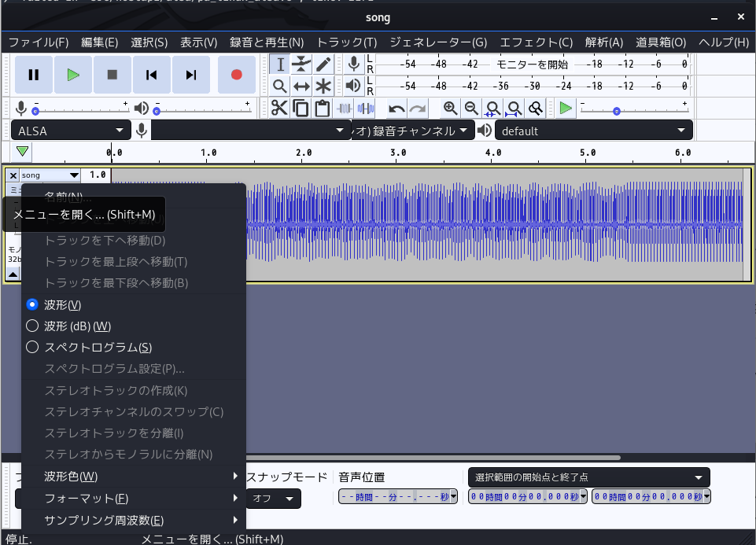Open the 選択範囲の開始点と終了点 dropdown
The image size is (756, 545).
point(588,477)
